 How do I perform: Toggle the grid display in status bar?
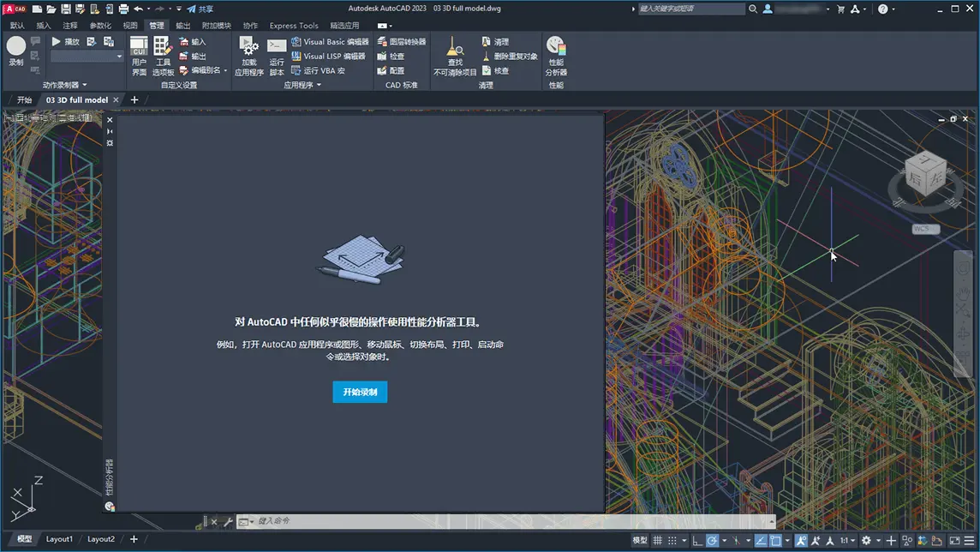658,540
